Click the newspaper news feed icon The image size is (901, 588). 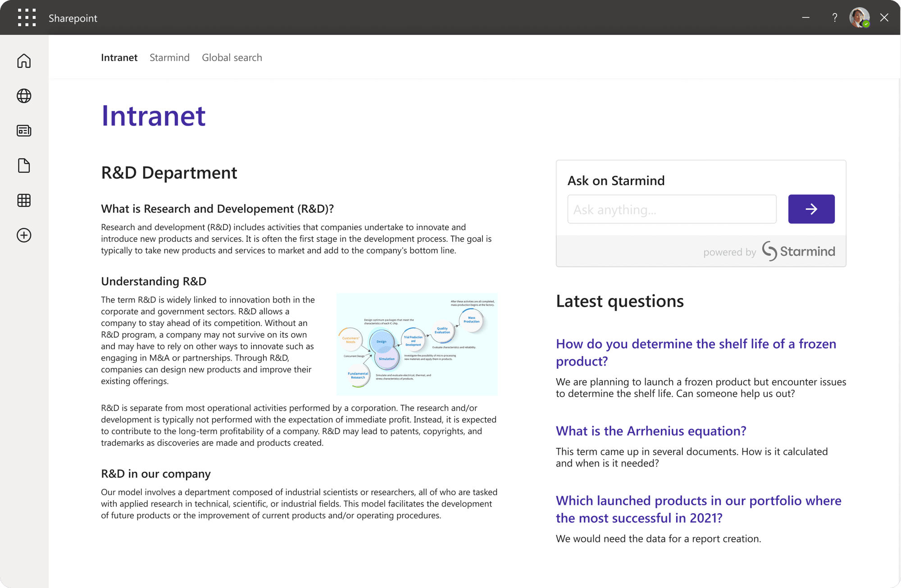point(23,131)
